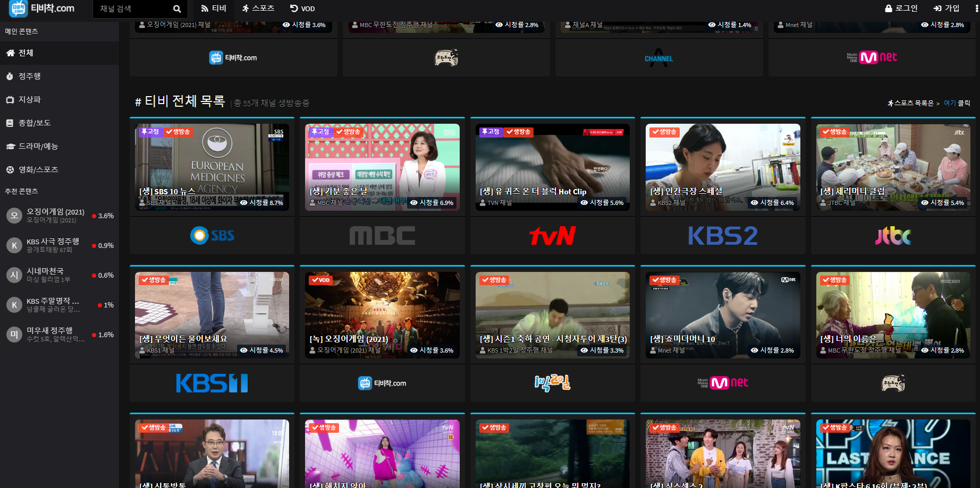Click the SBS channel logo
This screenshot has width=980, height=488.
[x=212, y=235]
